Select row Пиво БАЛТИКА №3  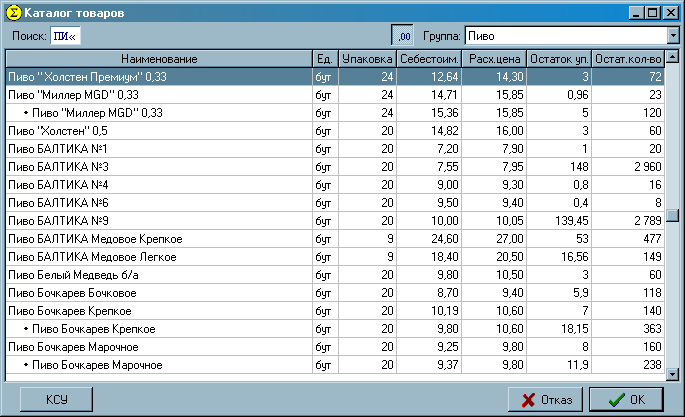(335, 167)
